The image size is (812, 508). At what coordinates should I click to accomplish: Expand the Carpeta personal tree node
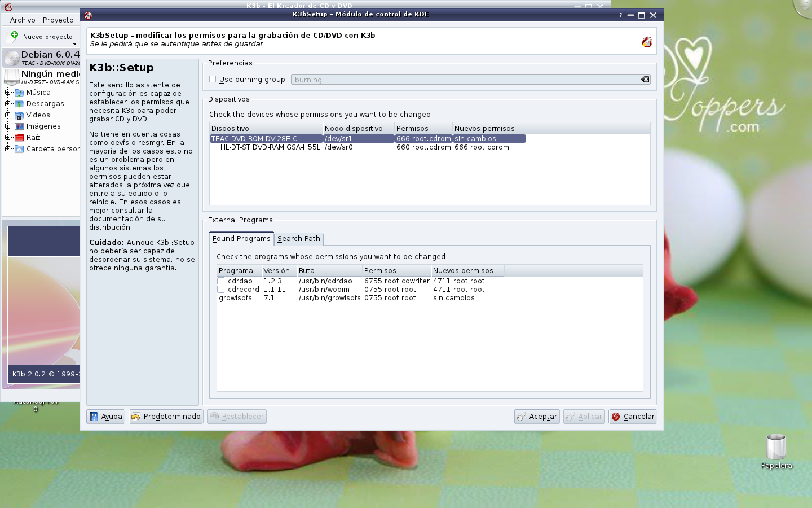(8, 149)
